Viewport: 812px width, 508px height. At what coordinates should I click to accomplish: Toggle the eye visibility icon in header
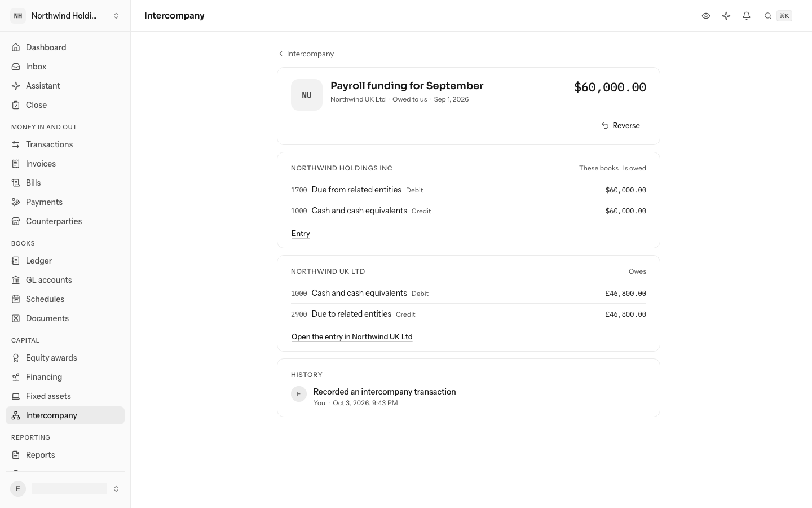(x=706, y=16)
